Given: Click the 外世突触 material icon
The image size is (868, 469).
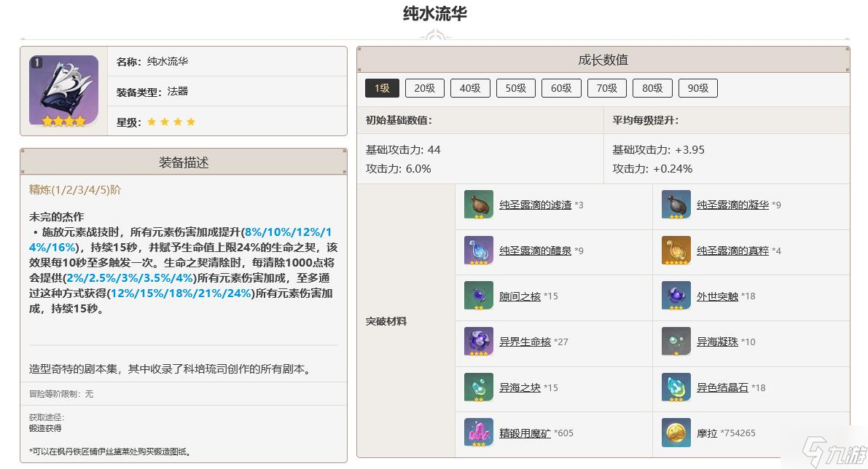Looking at the screenshot, I should 676,296.
